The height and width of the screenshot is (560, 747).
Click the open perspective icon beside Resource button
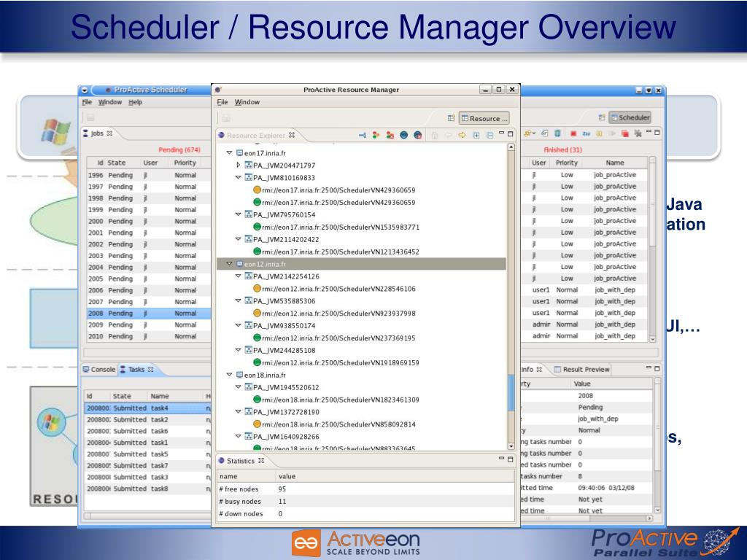[x=451, y=118]
